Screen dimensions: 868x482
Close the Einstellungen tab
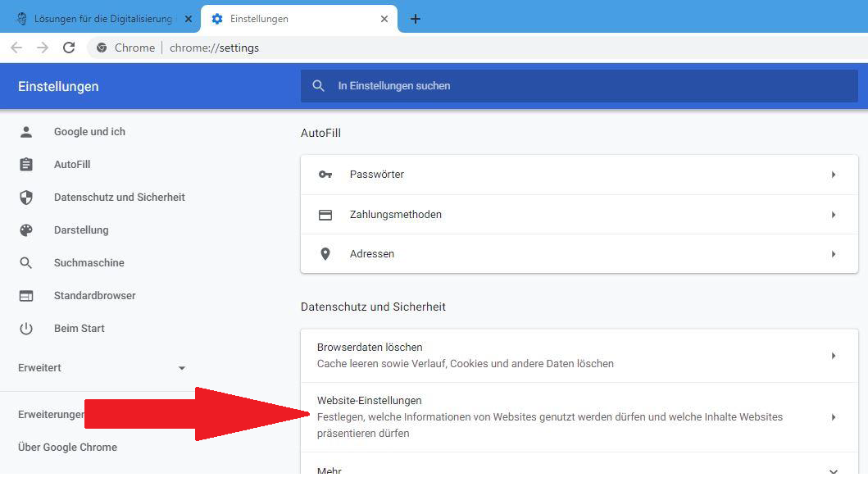[384, 19]
